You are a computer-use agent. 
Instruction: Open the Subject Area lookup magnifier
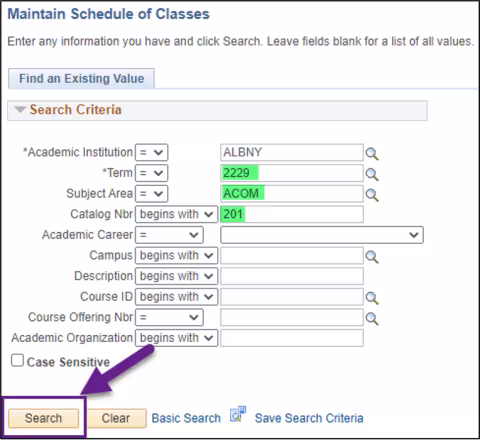tap(372, 195)
